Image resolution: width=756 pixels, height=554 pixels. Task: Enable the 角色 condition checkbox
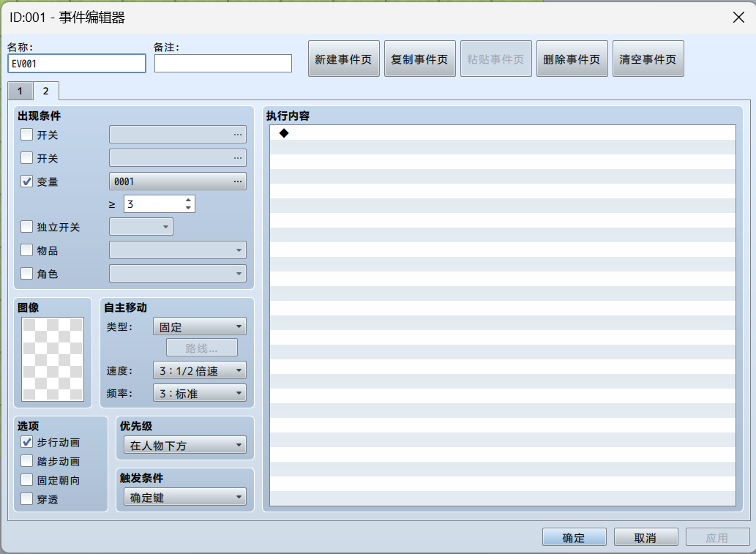coord(27,274)
